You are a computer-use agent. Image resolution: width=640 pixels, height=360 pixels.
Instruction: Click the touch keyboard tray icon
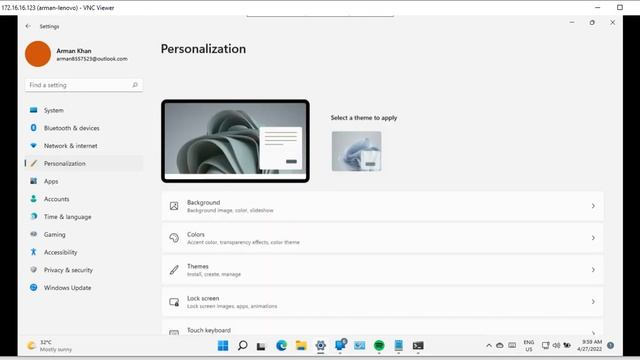[512, 346]
